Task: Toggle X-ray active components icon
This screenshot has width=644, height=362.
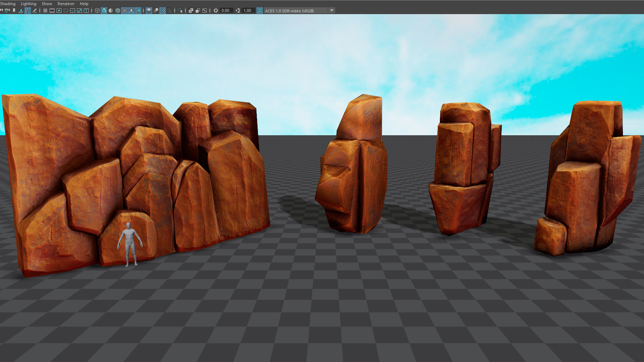Action: 198,11
